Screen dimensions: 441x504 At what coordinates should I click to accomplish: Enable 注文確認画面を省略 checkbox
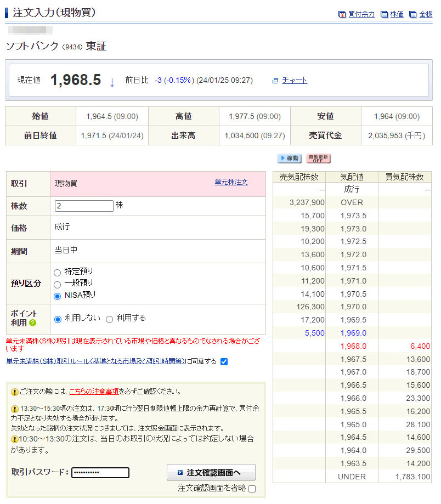(x=252, y=489)
